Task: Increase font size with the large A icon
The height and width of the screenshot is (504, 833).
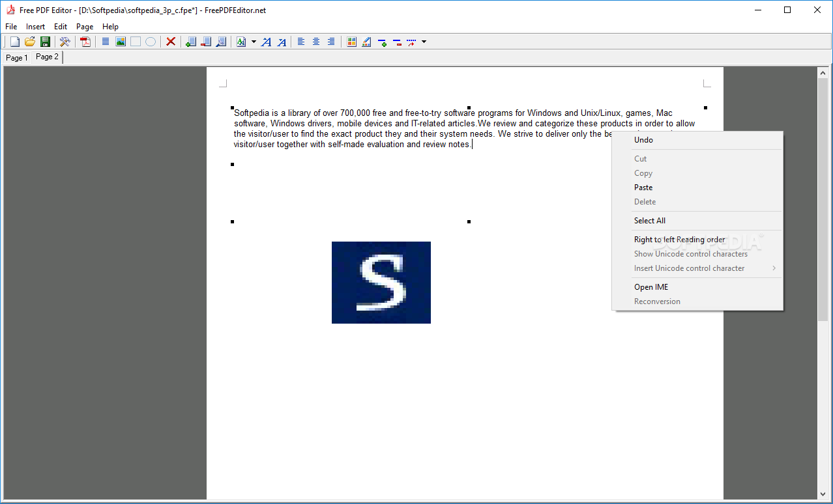Action: click(266, 42)
